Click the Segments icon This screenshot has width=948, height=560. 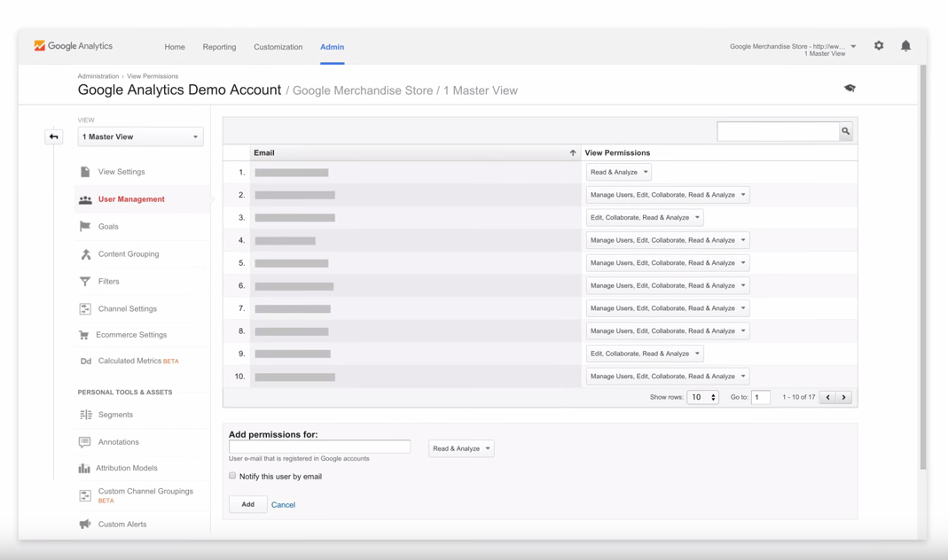(85, 415)
